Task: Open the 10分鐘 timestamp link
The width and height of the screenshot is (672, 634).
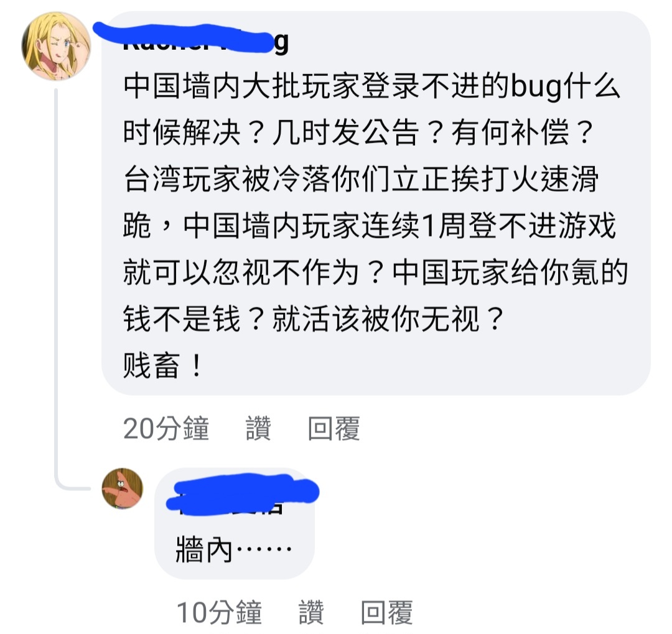Action: coord(219,612)
